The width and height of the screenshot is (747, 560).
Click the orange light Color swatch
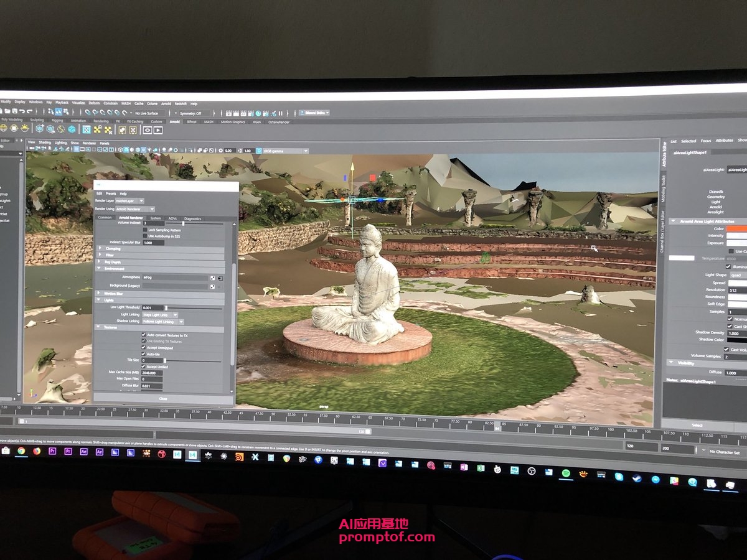[x=736, y=228]
